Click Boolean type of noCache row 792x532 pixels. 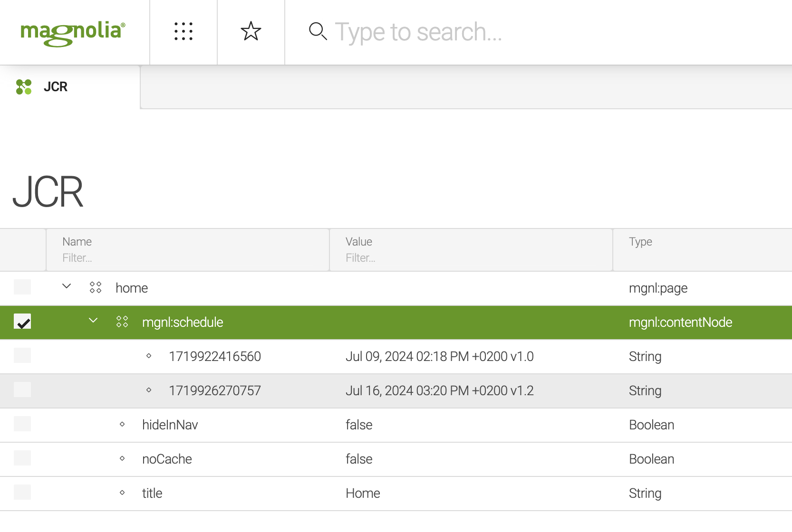[651, 459]
